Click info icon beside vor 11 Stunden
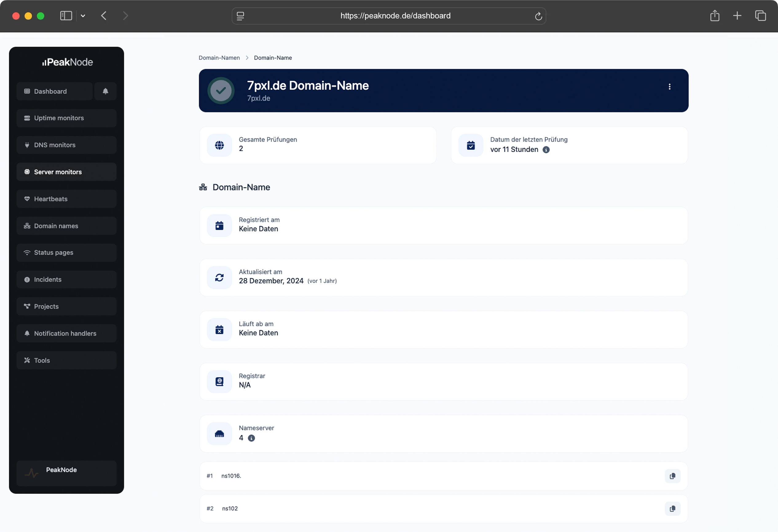 pos(546,150)
